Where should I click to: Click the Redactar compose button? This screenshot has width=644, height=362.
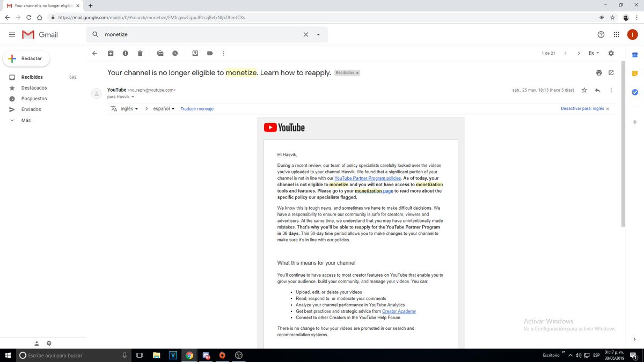[x=26, y=58]
